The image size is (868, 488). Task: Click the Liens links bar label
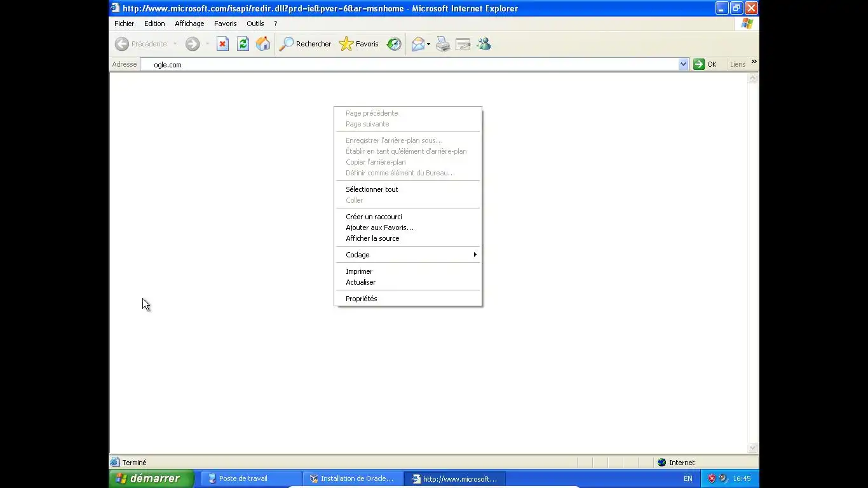738,64
